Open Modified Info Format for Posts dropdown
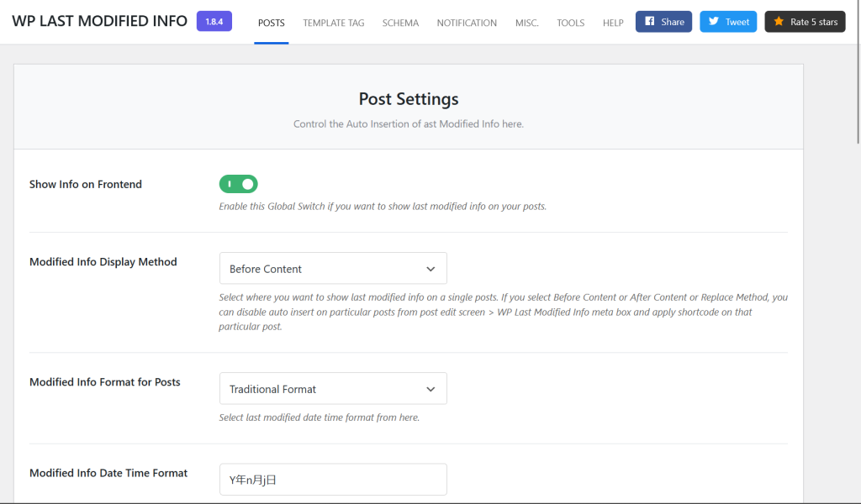The width and height of the screenshot is (861, 504). (x=333, y=388)
